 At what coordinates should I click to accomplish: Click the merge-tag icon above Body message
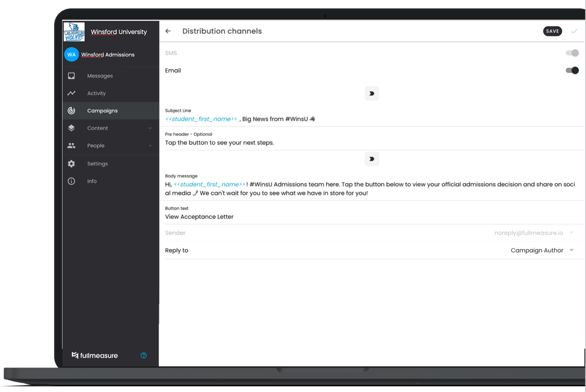(372, 159)
